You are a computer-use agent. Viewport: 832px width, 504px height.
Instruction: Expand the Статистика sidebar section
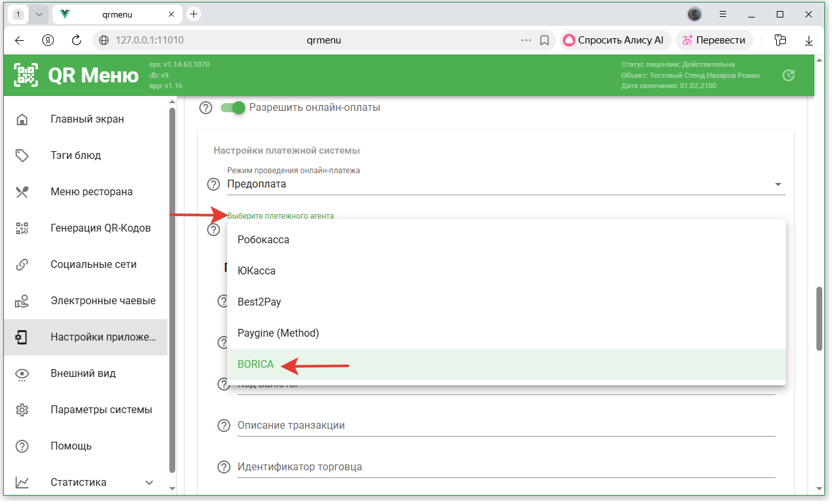pos(149,483)
